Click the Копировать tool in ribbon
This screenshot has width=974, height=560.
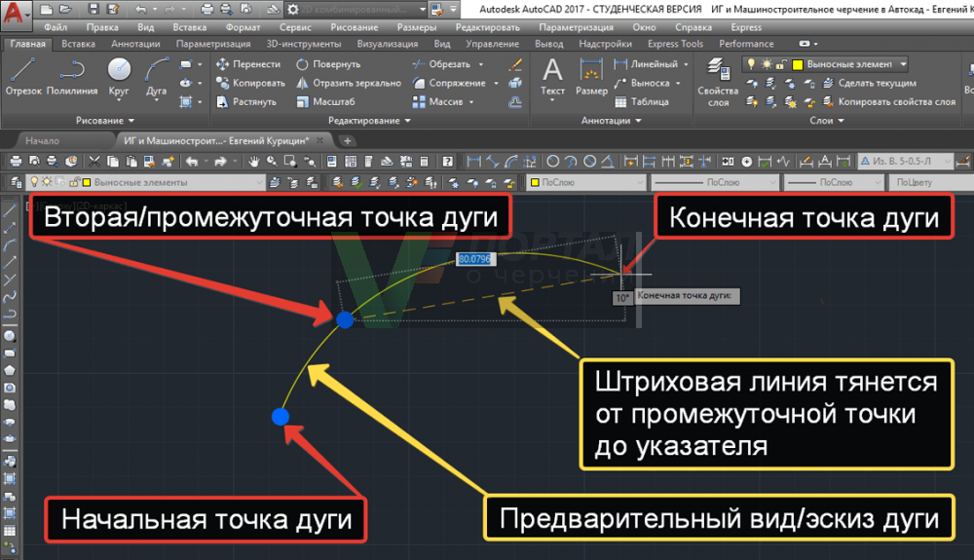point(250,83)
